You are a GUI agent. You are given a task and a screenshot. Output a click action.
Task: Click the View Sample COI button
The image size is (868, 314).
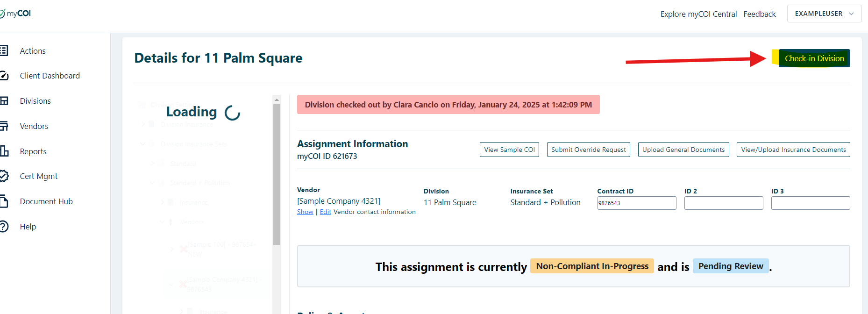tap(509, 150)
